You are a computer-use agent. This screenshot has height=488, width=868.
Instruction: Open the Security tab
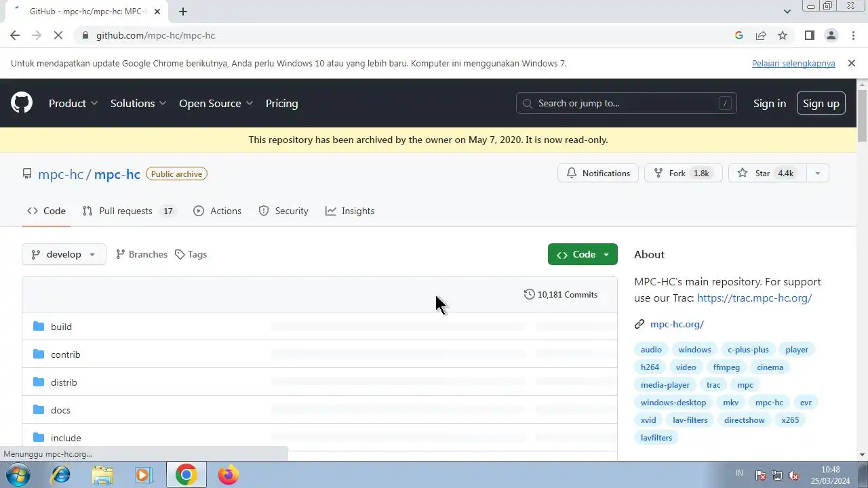click(x=283, y=211)
